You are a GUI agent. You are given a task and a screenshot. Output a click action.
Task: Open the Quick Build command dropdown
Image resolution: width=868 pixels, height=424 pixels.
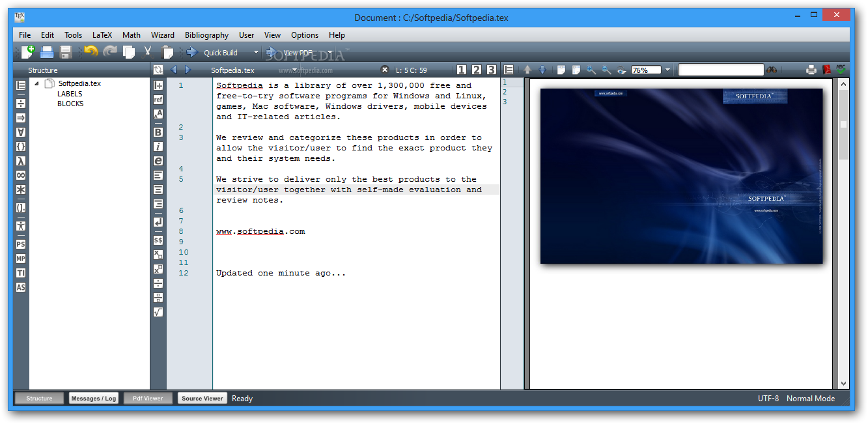click(x=256, y=53)
